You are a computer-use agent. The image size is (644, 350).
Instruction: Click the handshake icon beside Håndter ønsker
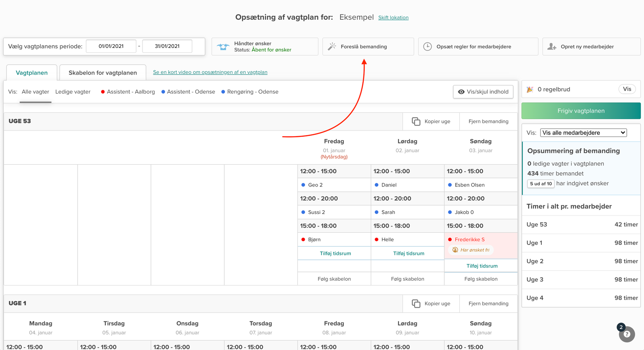(223, 47)
